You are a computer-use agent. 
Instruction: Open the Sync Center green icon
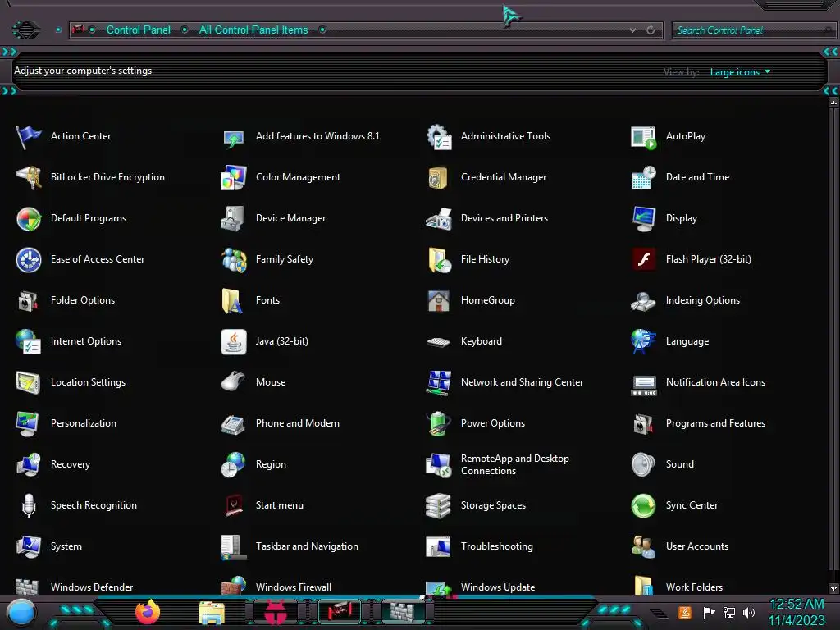point(643,505)
